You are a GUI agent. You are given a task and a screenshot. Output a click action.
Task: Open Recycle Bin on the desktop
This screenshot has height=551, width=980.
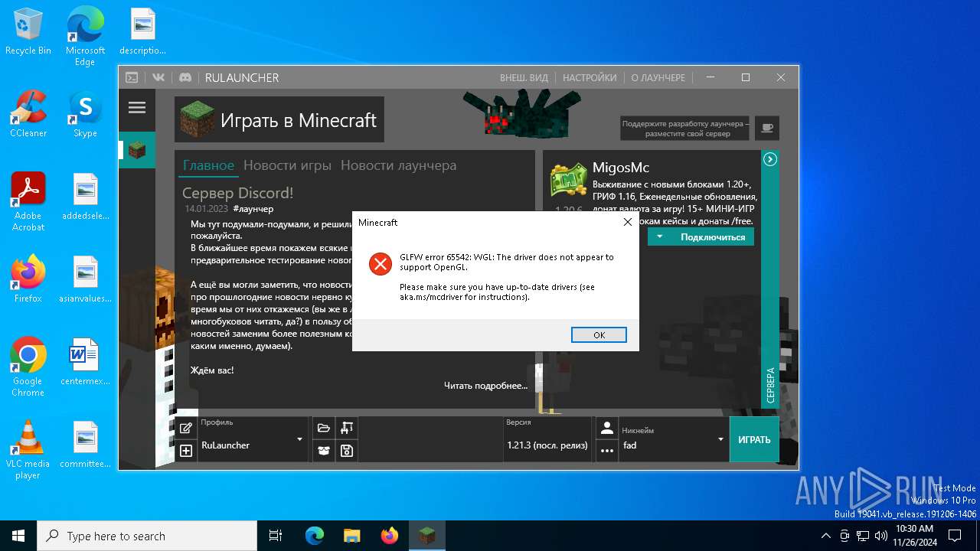[x=28, y=32]
